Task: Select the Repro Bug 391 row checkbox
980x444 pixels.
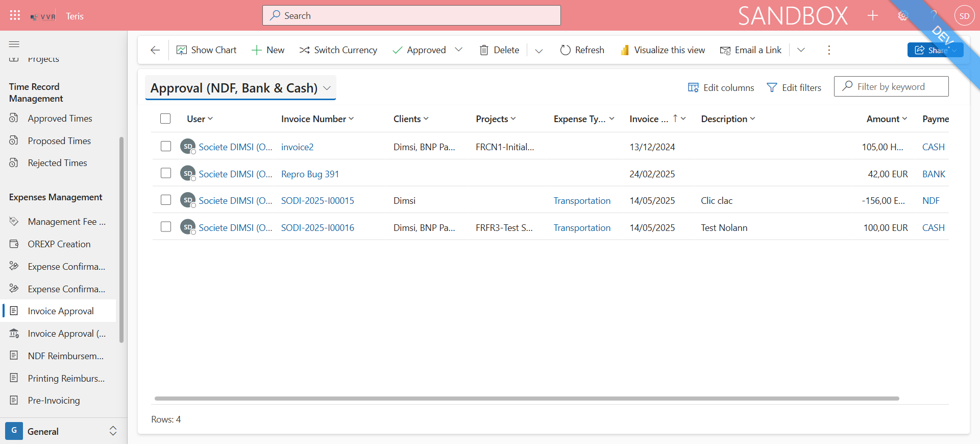Action: tap(166, 173)
